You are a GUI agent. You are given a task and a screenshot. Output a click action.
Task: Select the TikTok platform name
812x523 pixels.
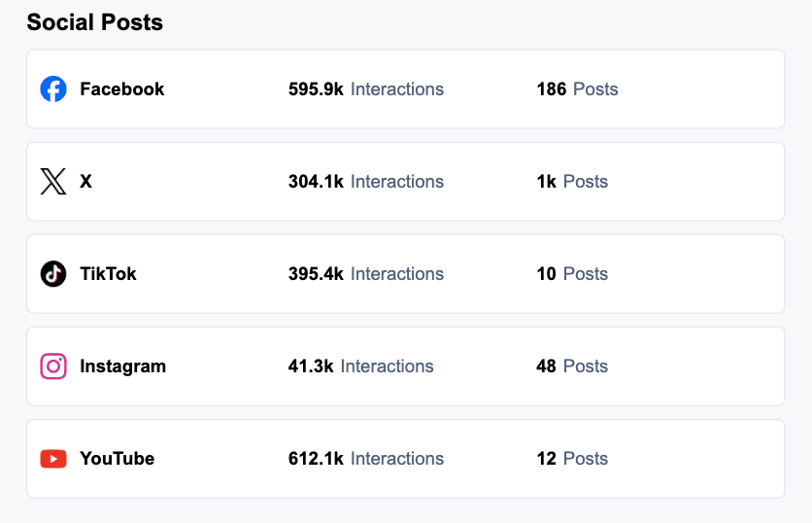coord(108,274)
